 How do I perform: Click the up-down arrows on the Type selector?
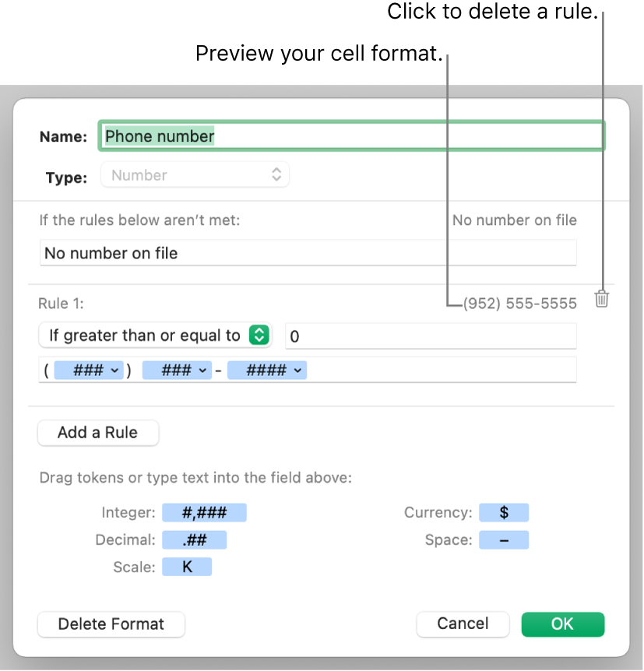(276, 174)
